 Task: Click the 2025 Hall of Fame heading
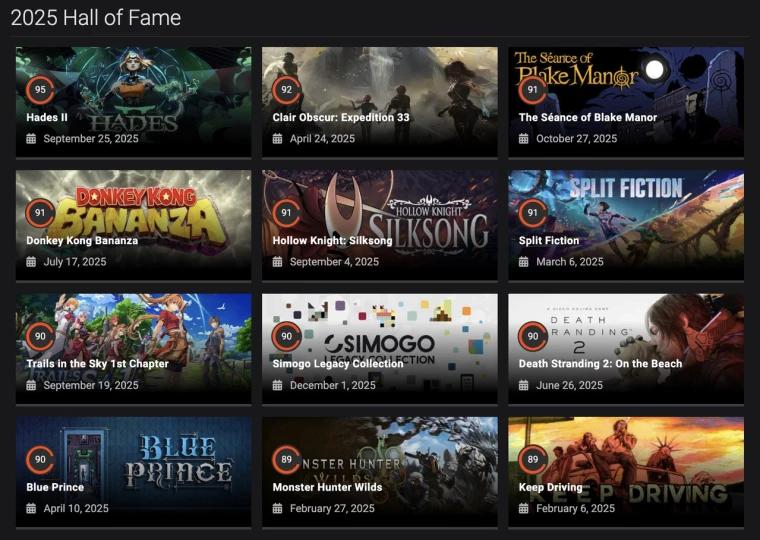(x=96, y=18)
